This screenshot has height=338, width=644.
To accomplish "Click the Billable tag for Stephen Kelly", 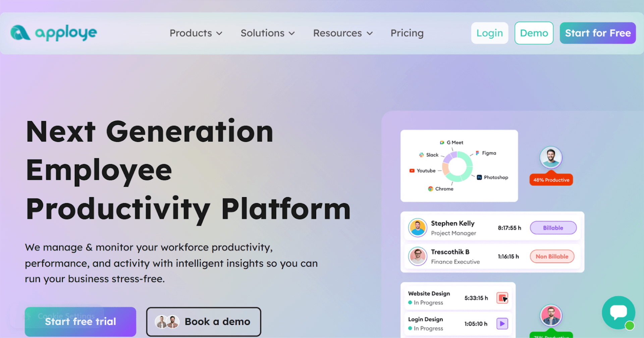I will click(x=553, y=228).
